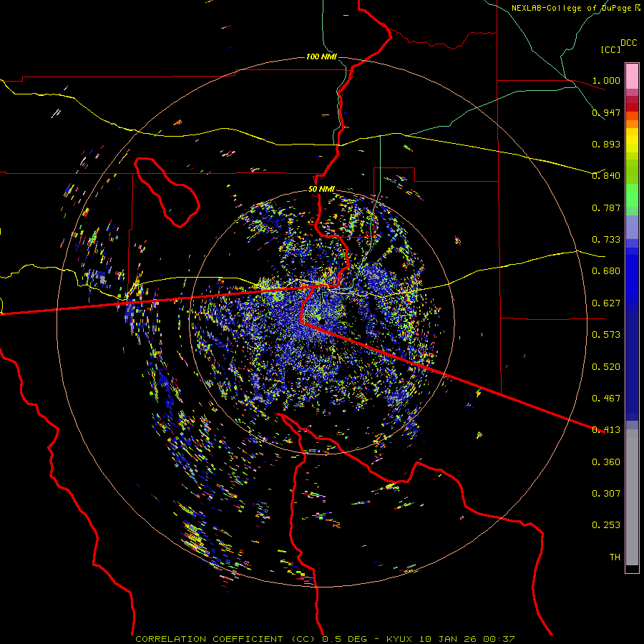Click the 0.947 scale value
Screen dimensions: 644x644
pos(606,112)
